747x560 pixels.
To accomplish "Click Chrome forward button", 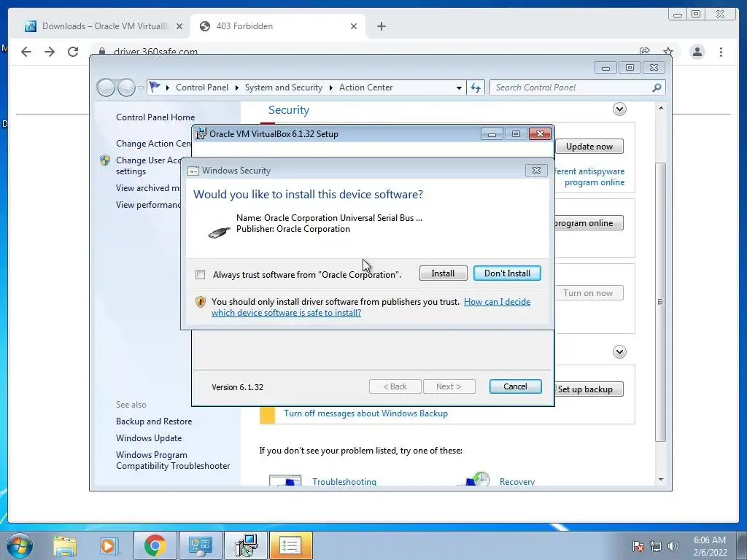I will [50, 52].
